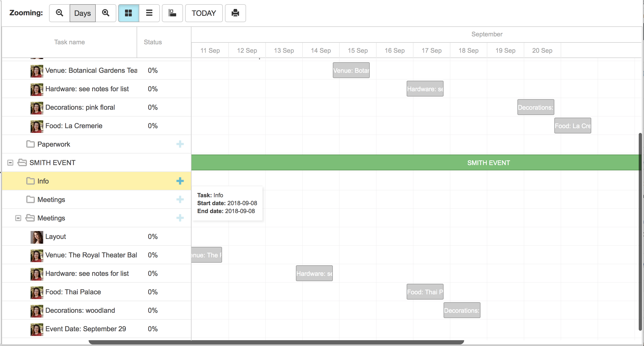Image resolution: width=644 pixels, height=346 pixels.
Task: Select the list view icon
Action: [149, 13]
